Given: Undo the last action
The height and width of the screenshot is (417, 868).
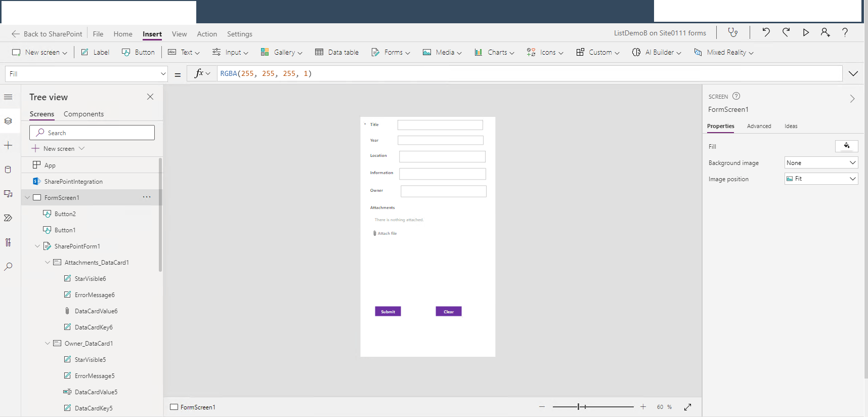Looking at the screenshot, I should 766,32.
